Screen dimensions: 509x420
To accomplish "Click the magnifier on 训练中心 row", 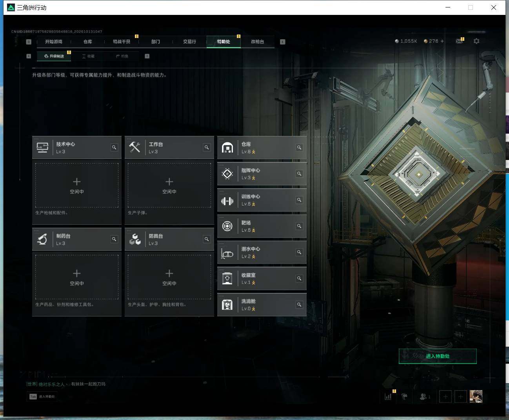I will point(299,200).
